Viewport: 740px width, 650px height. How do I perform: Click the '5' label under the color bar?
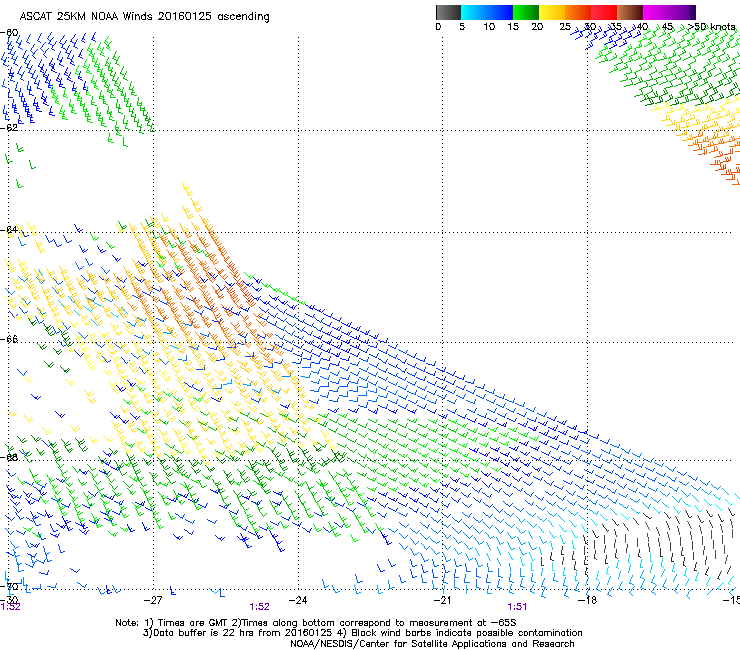(x=462, y=27)
